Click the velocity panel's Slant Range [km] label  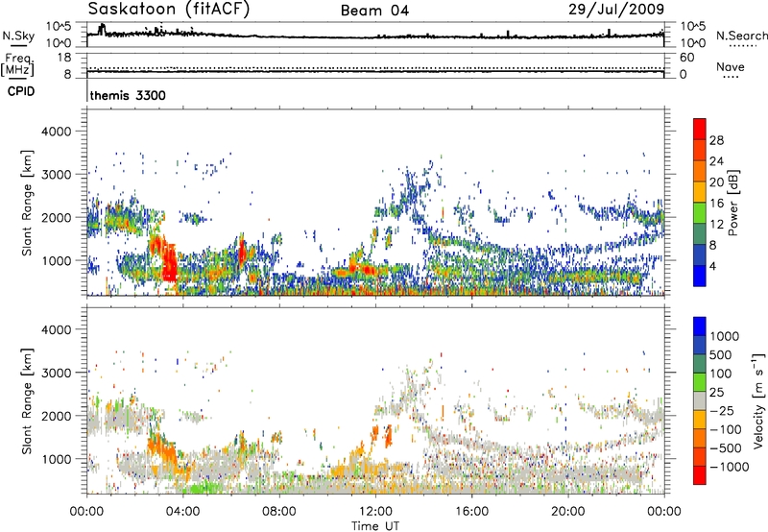27,400
